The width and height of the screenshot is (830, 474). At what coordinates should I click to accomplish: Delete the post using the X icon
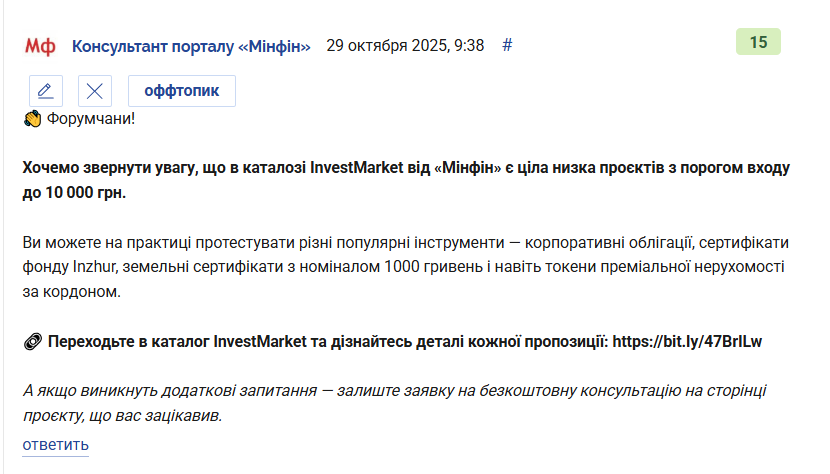click(95, 91)
